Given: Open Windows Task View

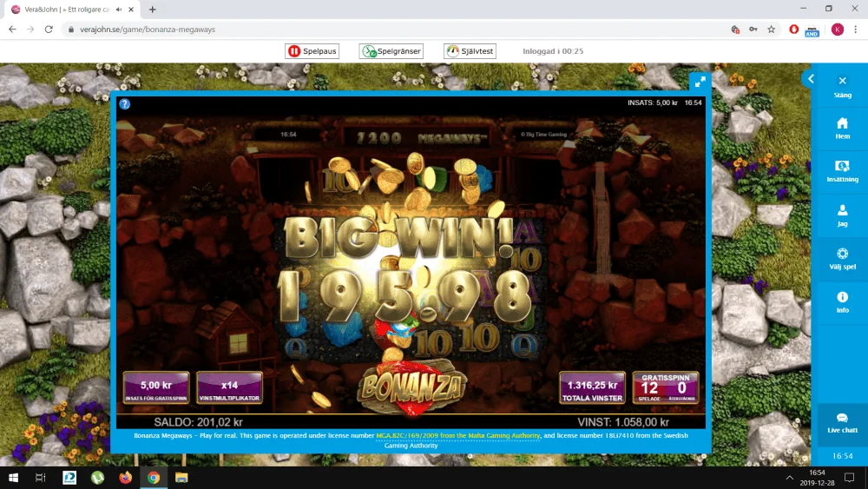Looking at the screenshot, I should [x=41, y=478].
